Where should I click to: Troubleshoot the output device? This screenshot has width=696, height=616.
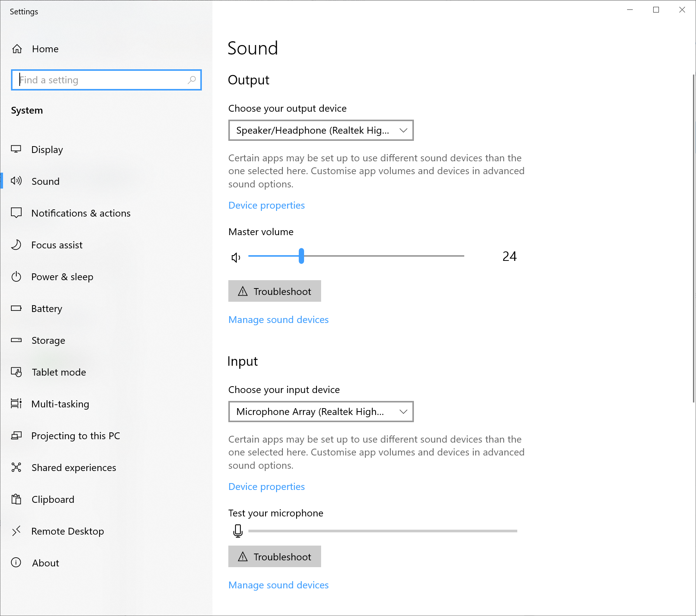click(x=275, y=291)
